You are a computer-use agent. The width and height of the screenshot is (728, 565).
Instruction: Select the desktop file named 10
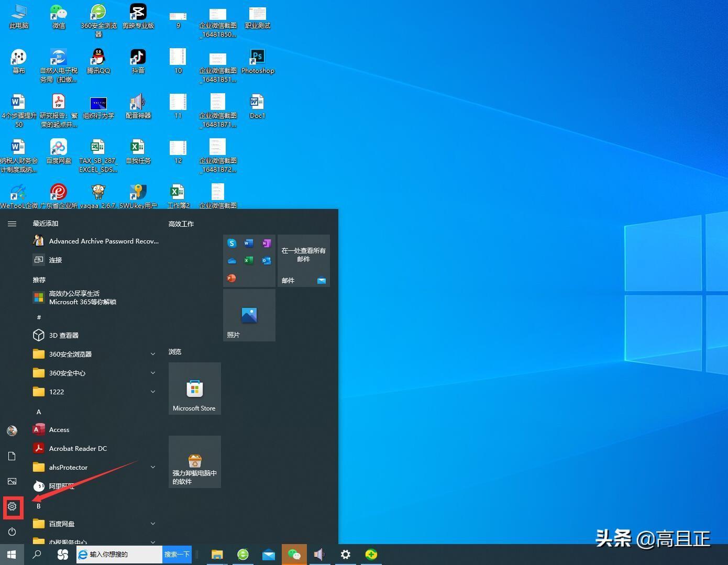[x=178, y=61]
